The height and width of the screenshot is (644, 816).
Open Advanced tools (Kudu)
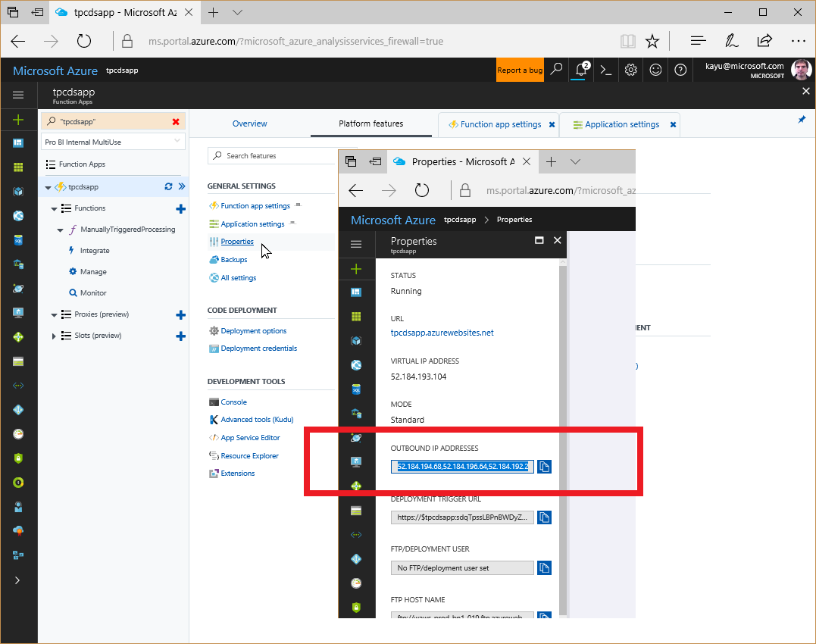coord(257,420)
